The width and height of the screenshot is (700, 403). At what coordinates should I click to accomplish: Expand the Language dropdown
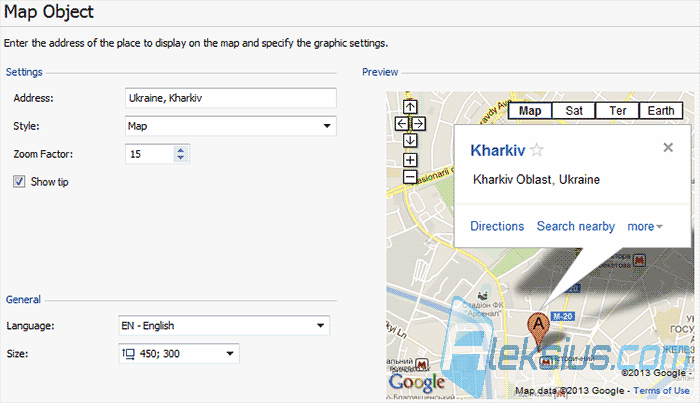coord(224,325)
